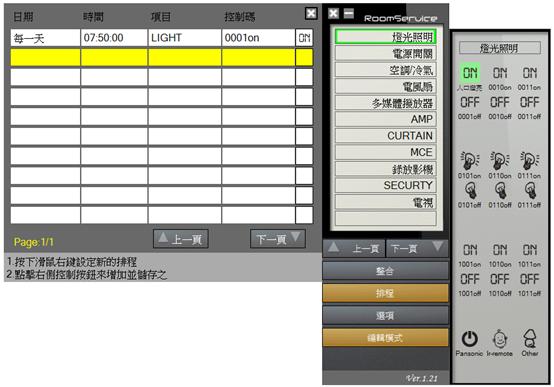Toggle the highlighted green ON button 0001
This screenshot has width=554, height=387.
[470, 73]
